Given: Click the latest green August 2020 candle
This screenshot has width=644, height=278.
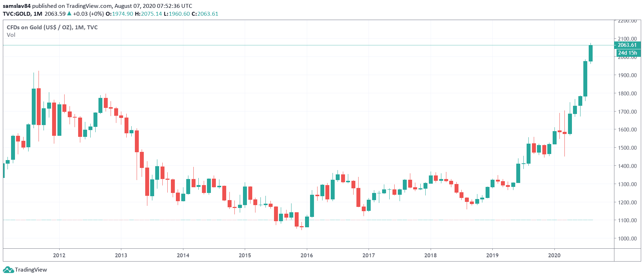Looking at the screenshot, I should [590, 53].
